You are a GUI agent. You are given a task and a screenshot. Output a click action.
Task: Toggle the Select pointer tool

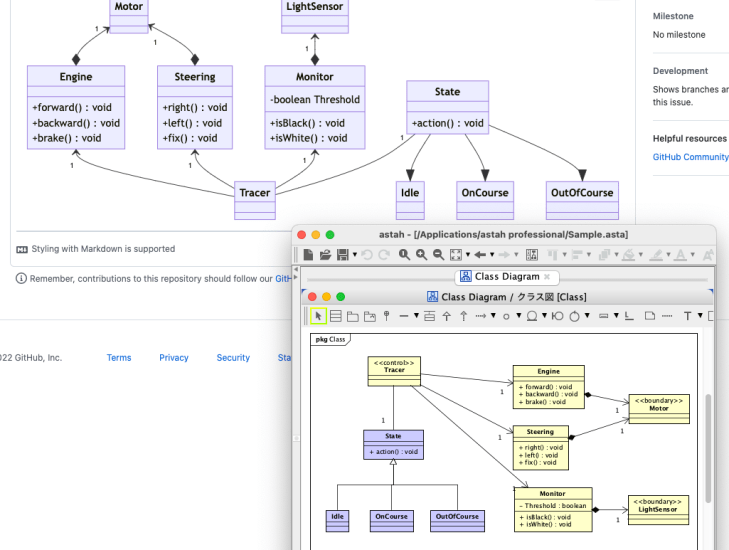coord(318,316)
